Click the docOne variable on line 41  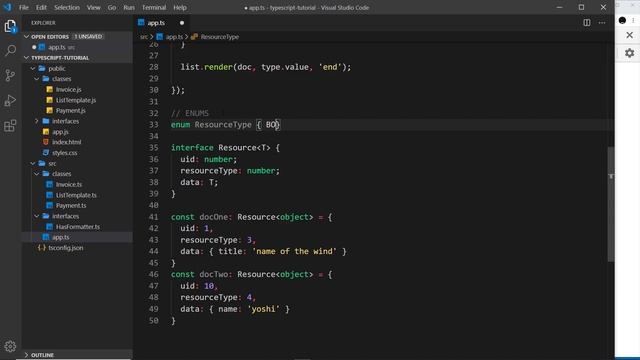(x=213, y=217)
